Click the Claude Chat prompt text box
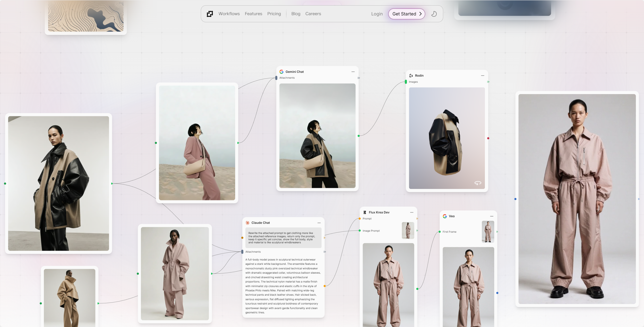Viewport: 644px width, 327px height. [x=283, y=238]
